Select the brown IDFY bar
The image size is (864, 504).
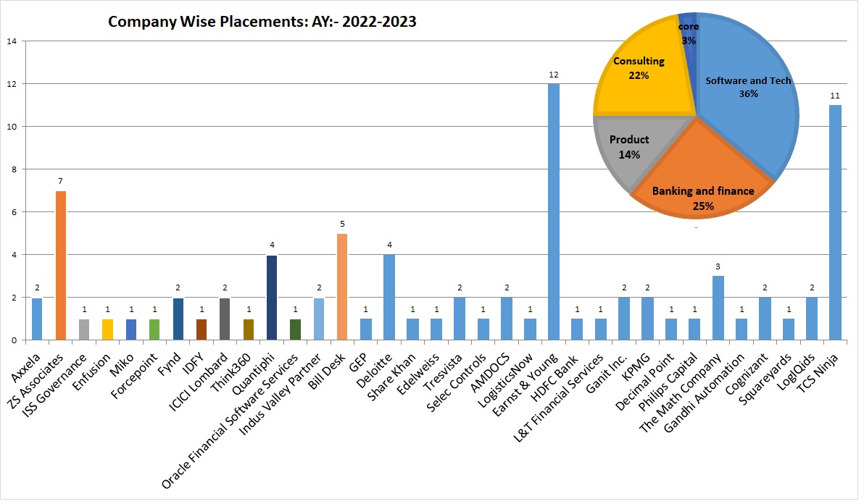202,329
